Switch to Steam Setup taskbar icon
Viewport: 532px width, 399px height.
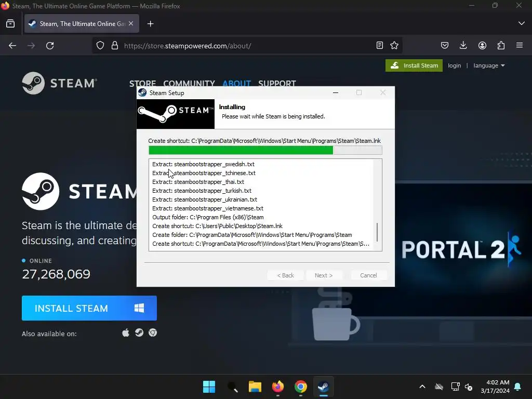323,387
